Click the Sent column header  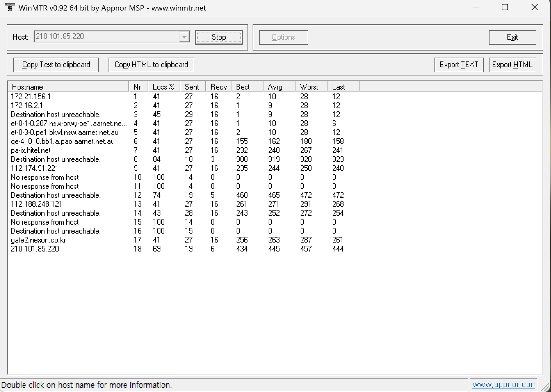pyautogui.click(x=193, y=87)
